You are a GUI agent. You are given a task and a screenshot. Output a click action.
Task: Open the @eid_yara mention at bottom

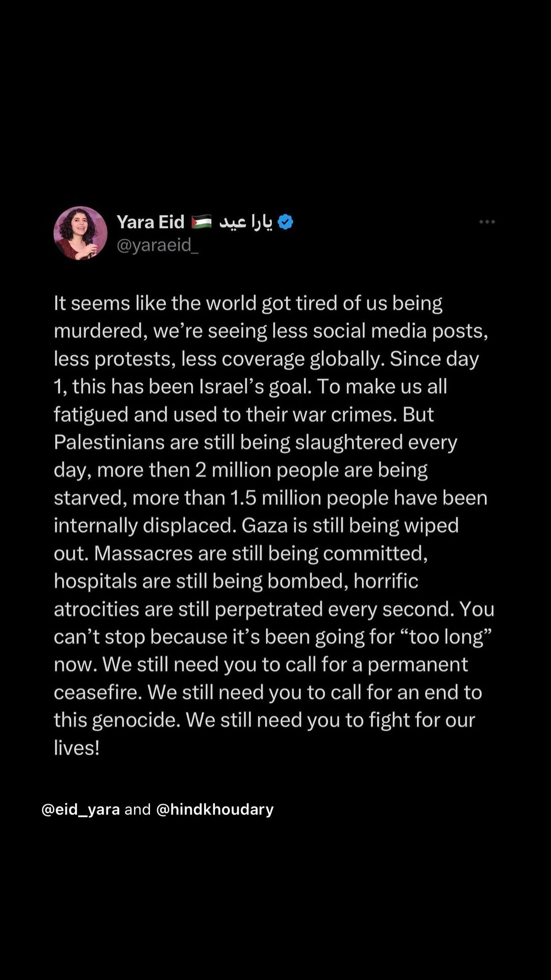point(81,810)
